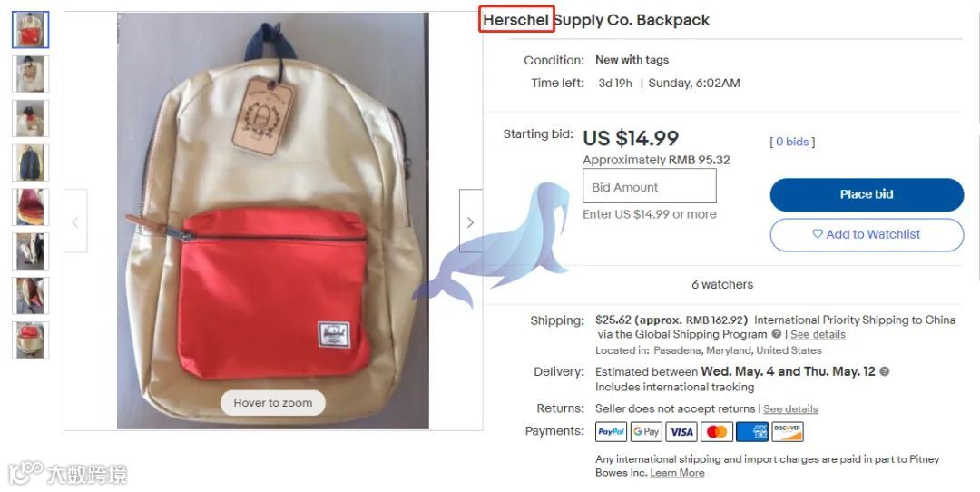Image resolution: width=980 pixels, height=492 pixels.
Task: Add item to Watchlist
Action: [867, 234]
